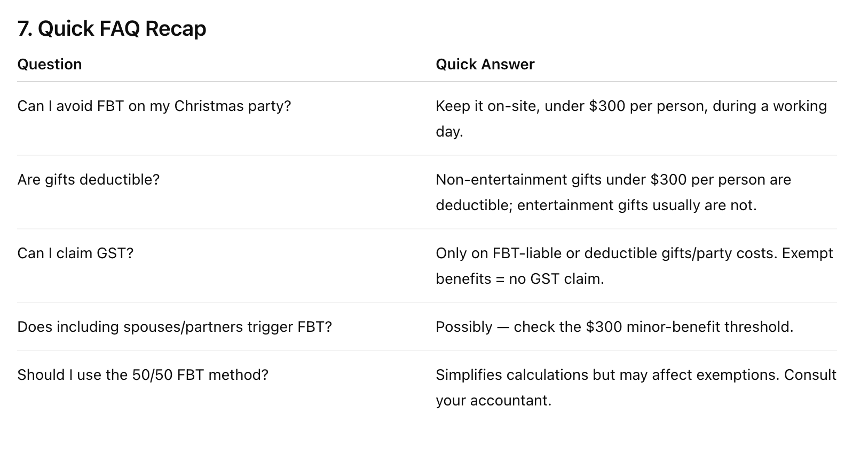Image resolution: width=868 pixels, height=462 pixels.
Task: Click the "Question" column header
Action: tap(50, 65)
